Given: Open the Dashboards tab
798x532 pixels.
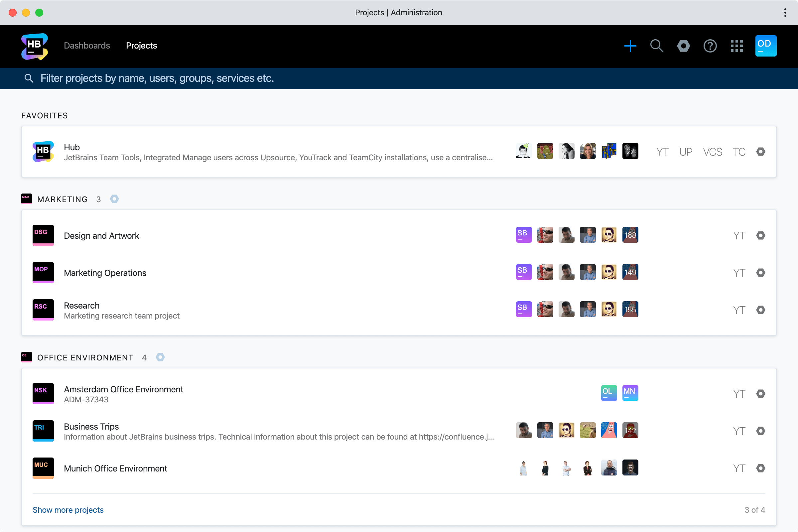Looking at the screenshot, I should (87, 46).
